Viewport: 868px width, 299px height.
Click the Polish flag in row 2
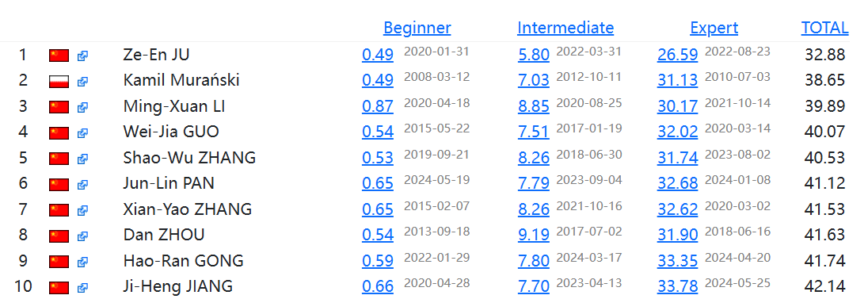[59, 82]
